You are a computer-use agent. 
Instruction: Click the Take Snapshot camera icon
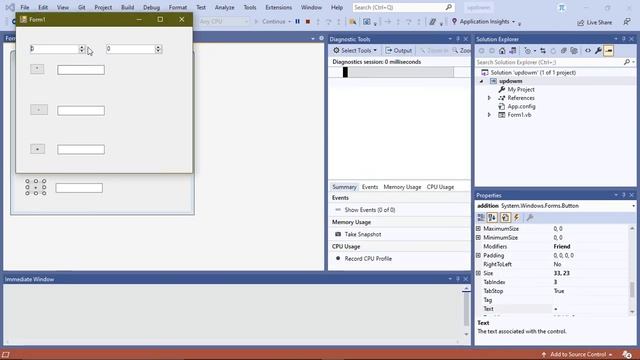click(338, 234)
